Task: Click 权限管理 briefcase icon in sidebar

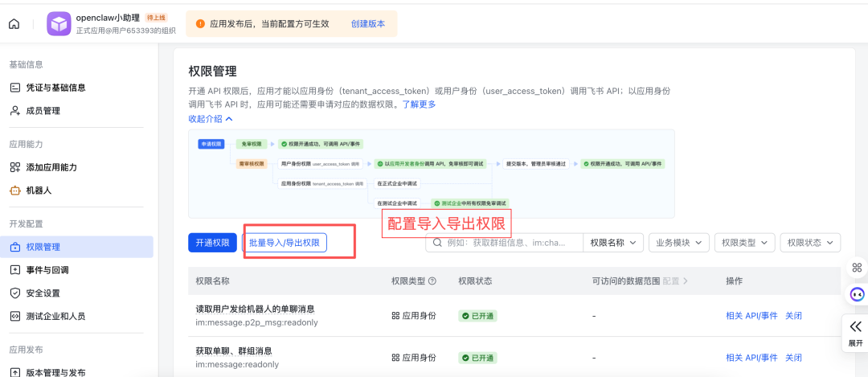Action: (15, 247)
